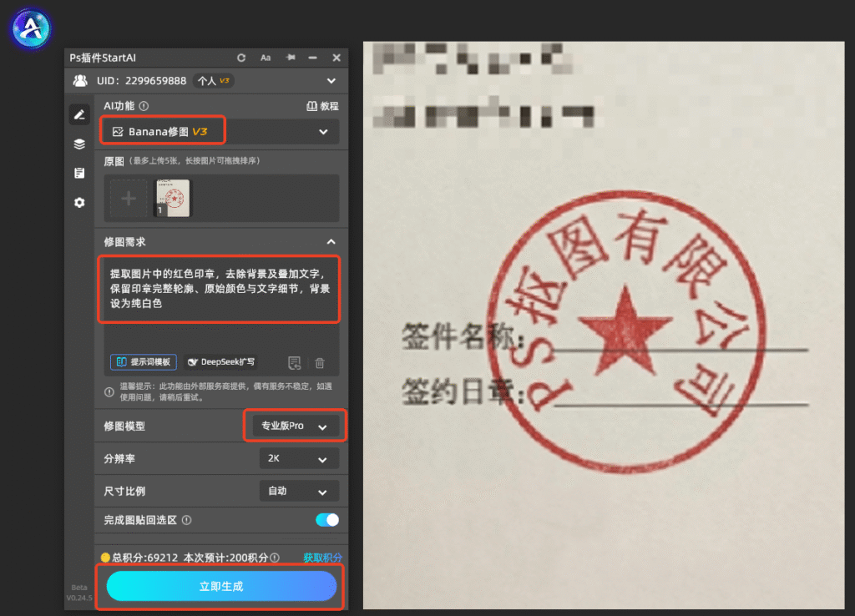Click the info icon next to AI功能
Image resolution: width=855 pixels, height=616 pixels.
pos(144,106)
